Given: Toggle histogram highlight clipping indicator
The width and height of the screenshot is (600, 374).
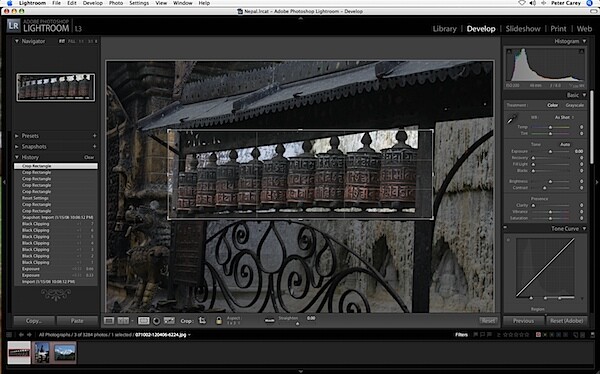Looking at the screenshot, I should (x=581, y=51).
